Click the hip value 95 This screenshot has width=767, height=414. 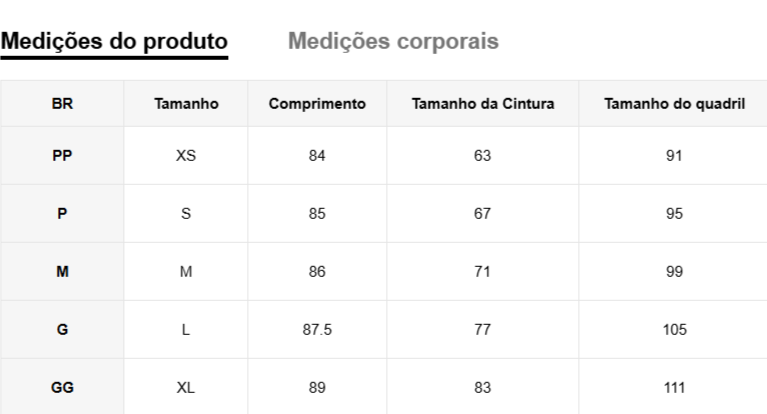(674, 214)
